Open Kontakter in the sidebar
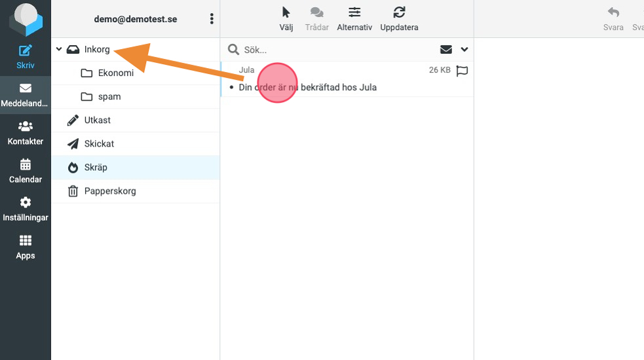 [25, 126]
